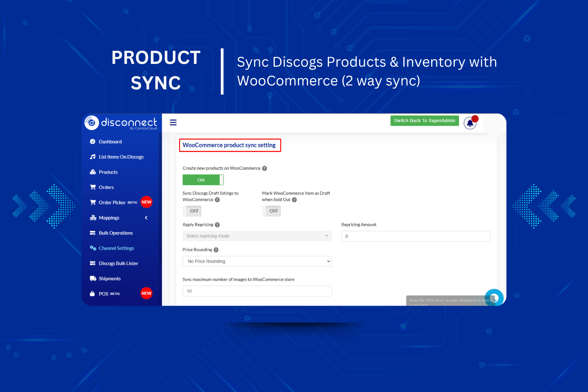588x392 pixels.
Task: Open the Order Picker beta feature
Action: (113, 202)
